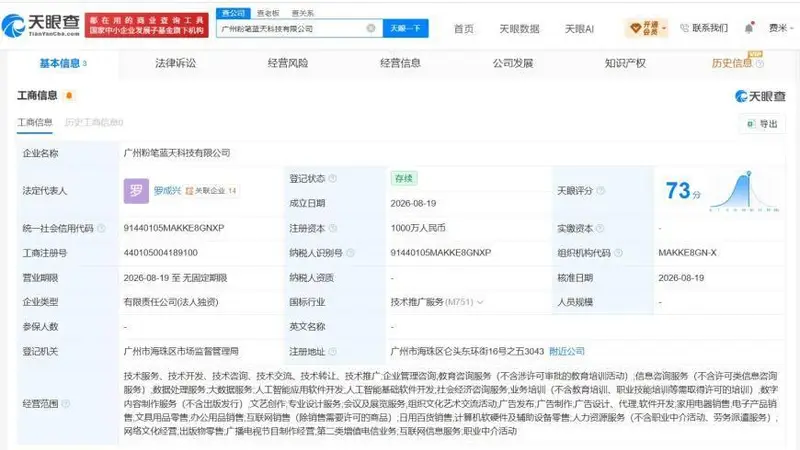Click help icon beside 历史信息 tab
Viewport: 800px width, 450px height.
760,64
